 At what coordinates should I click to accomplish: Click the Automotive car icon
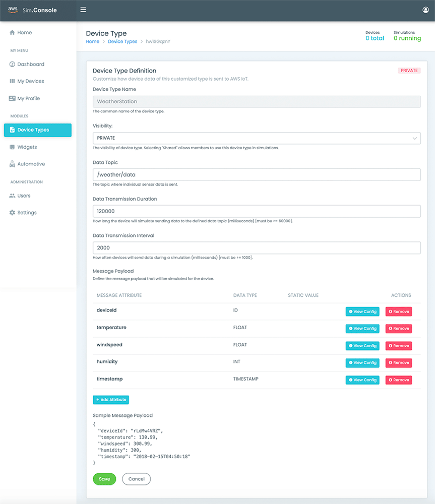[12, 164]
